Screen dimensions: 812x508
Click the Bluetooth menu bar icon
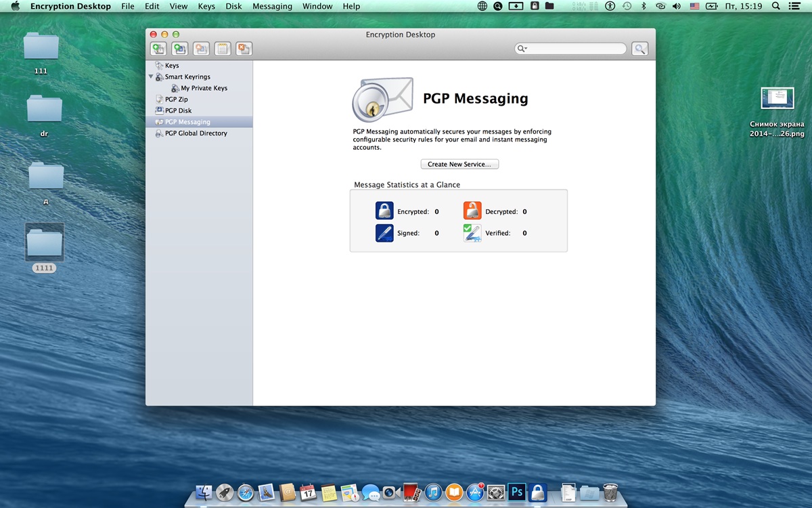(644, 6)
